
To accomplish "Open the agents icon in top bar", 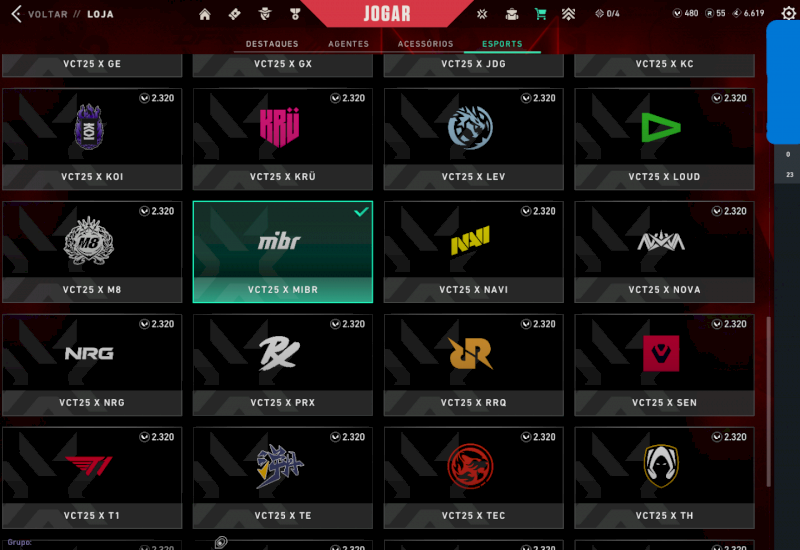I will pos(265,14).
